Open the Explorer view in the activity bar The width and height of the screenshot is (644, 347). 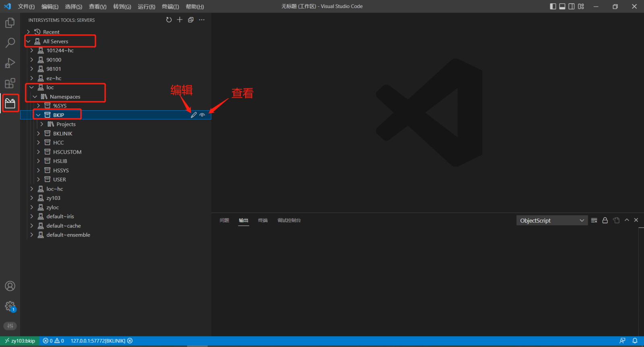[10, 23]
